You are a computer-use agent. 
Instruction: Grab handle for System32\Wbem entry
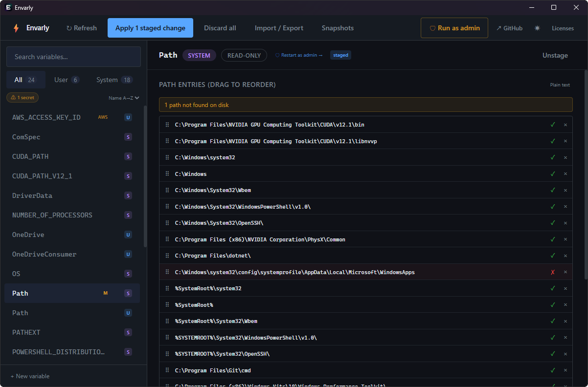167,190
